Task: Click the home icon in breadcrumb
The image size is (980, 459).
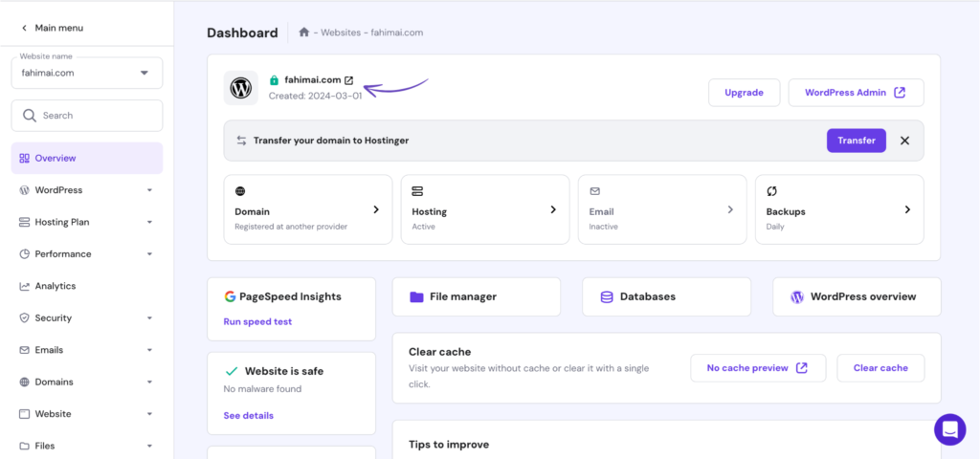Action: [303, 33]
